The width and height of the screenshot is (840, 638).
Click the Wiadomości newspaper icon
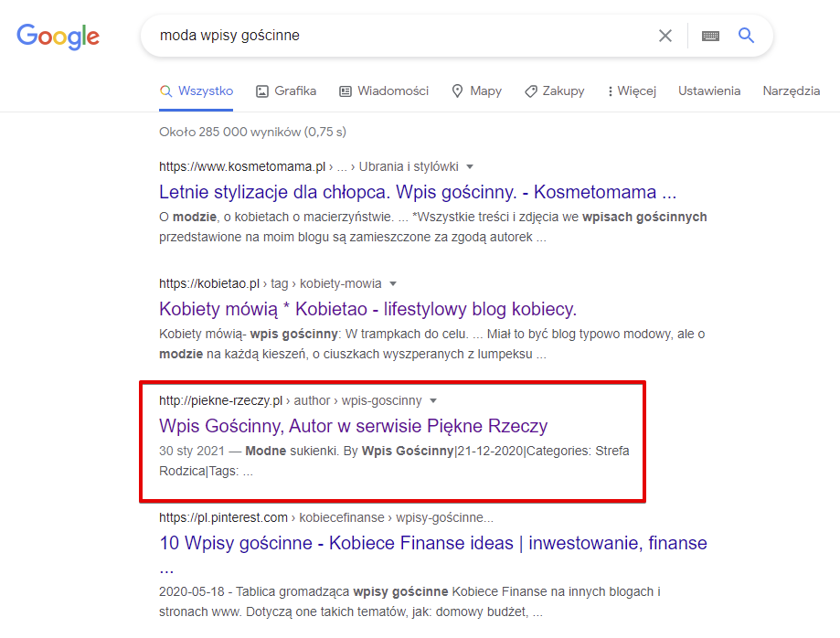coord(346,91)
